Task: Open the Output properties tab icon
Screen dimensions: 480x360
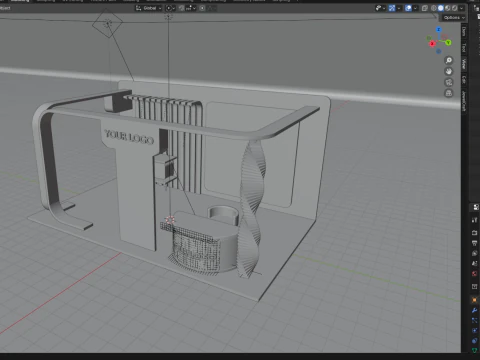Action: point(475,243)
